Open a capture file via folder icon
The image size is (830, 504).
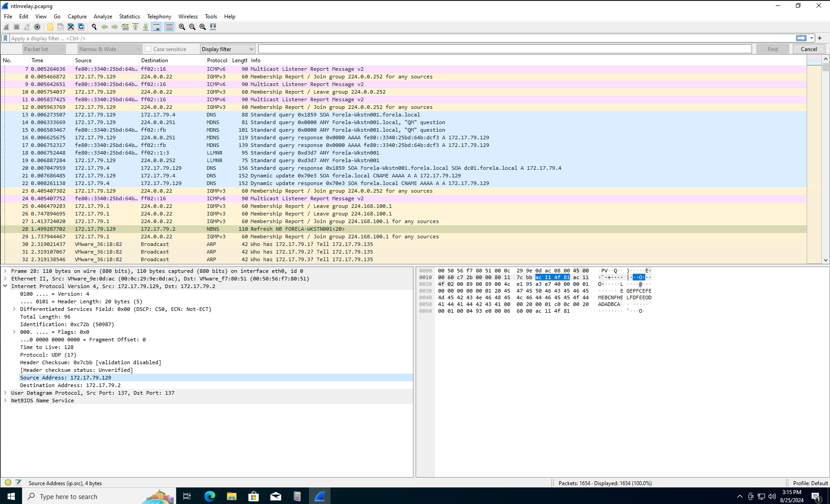click(x=50, y=27)
